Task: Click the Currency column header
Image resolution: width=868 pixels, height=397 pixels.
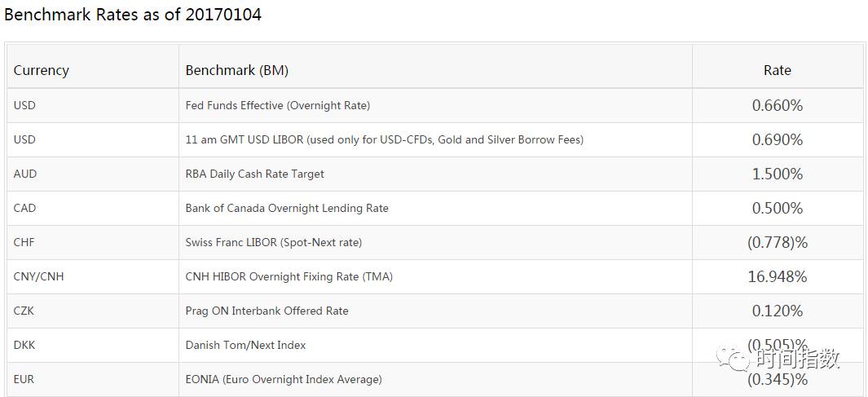Action: 42,70
